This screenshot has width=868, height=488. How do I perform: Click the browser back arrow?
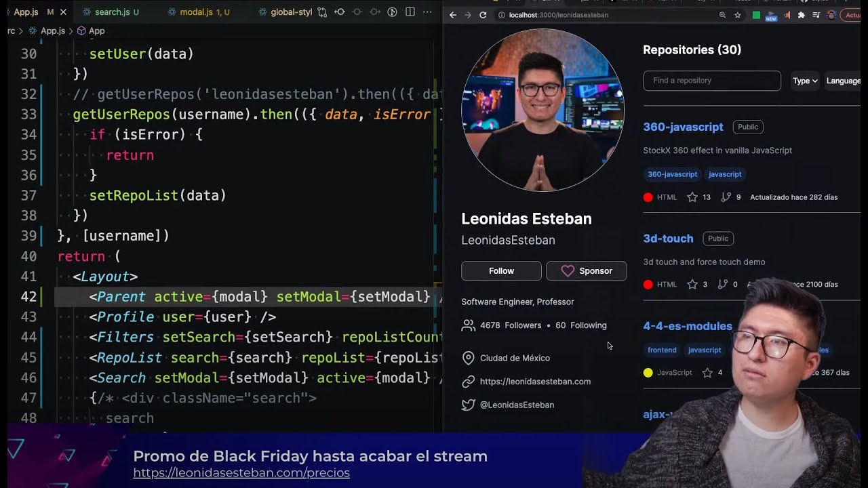pos(453,15)
